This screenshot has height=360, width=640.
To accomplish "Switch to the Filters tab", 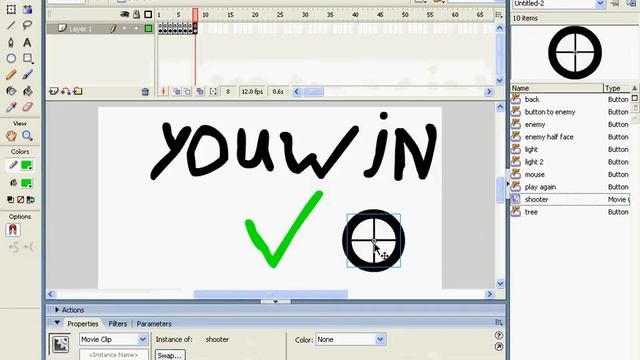I will tap(118, 324).
